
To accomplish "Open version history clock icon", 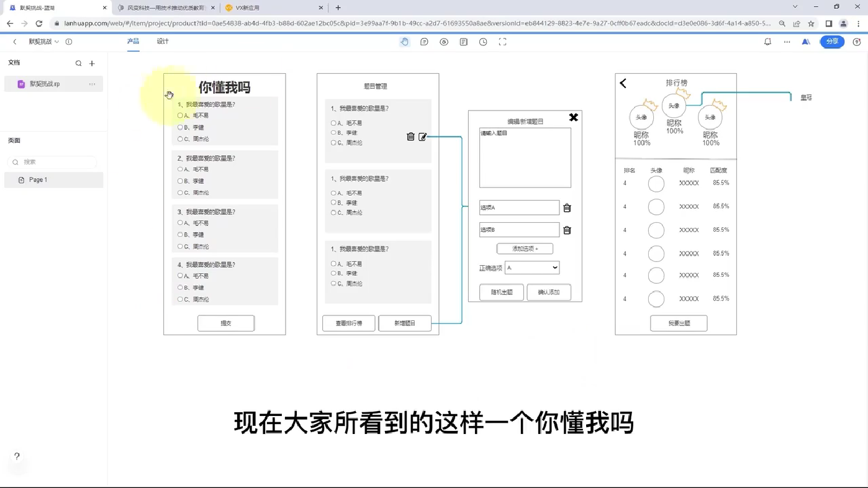I will tap(483, 42).
